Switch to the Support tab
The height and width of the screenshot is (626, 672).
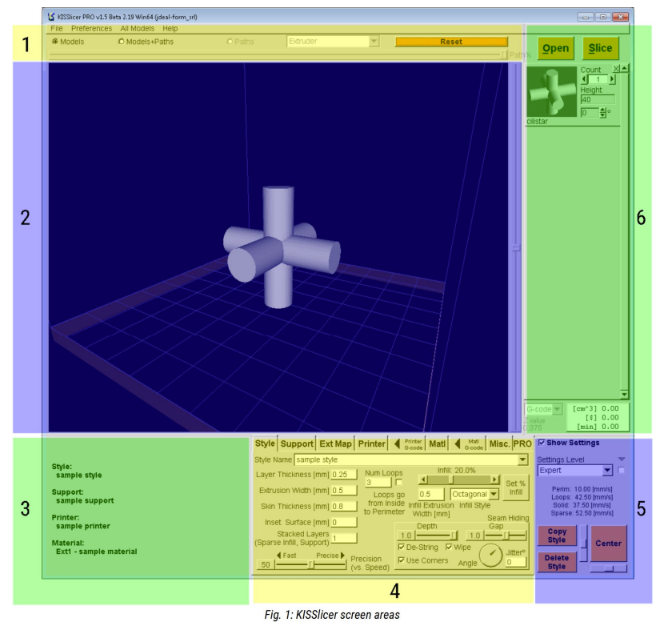(x=297, y=443)
